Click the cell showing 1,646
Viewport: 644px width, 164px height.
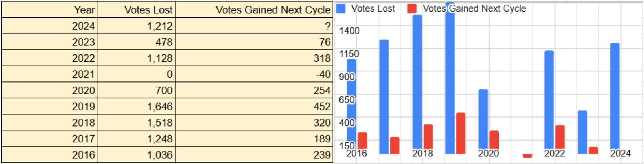(x=136, y=106)
